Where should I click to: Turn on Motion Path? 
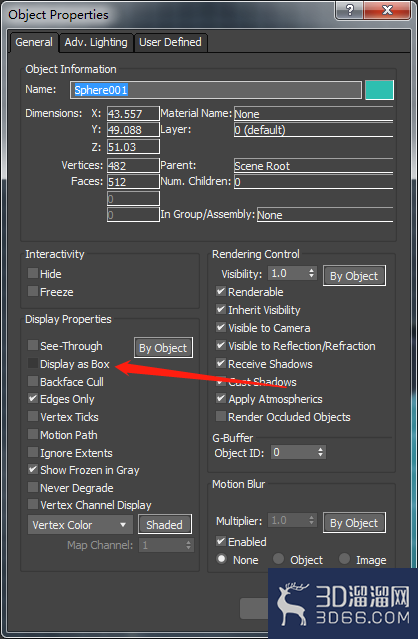coord(33,434)
